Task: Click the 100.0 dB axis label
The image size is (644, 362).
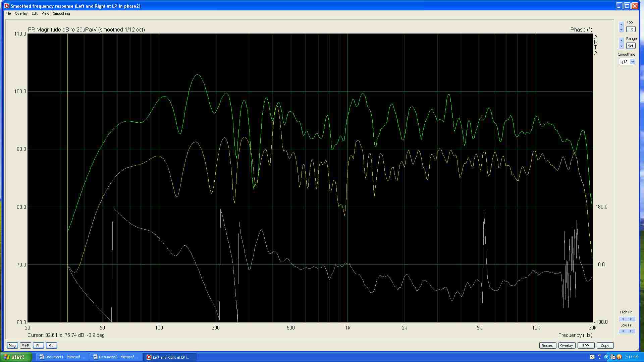Action: point(20,92)
